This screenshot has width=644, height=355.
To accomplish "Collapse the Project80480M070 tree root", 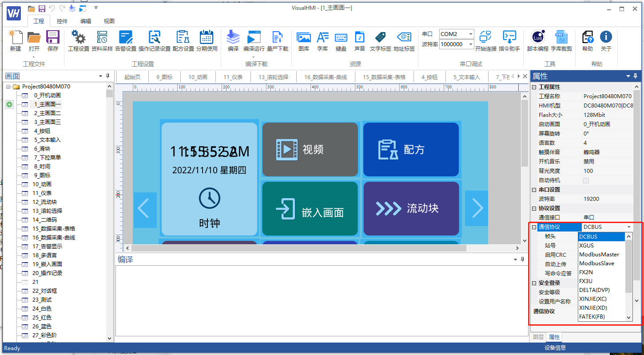I will [8, 87].
